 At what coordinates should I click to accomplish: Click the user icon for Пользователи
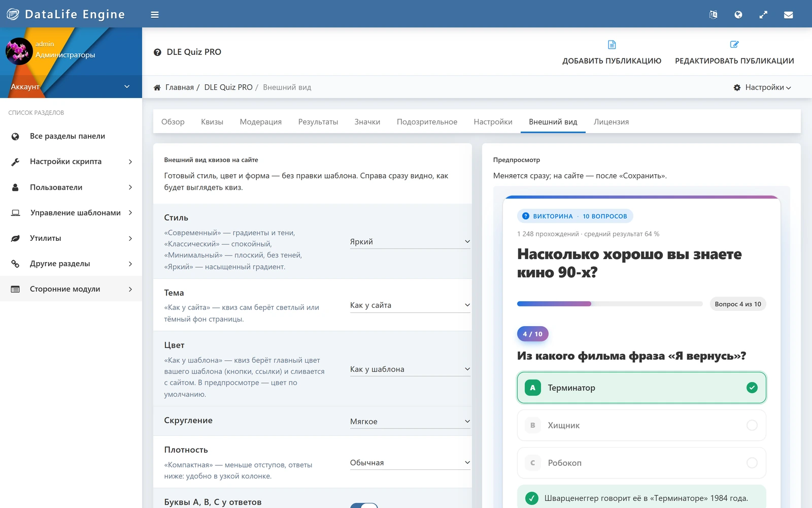pos(15,187)
